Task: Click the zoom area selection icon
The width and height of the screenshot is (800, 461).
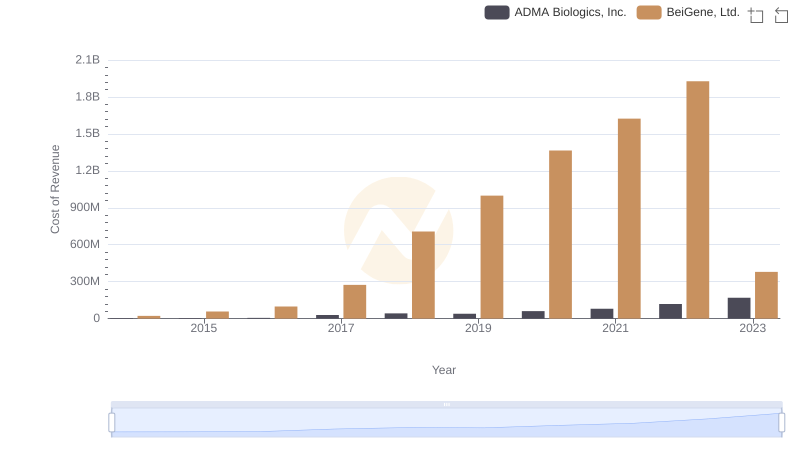Action: pos(756,15)
